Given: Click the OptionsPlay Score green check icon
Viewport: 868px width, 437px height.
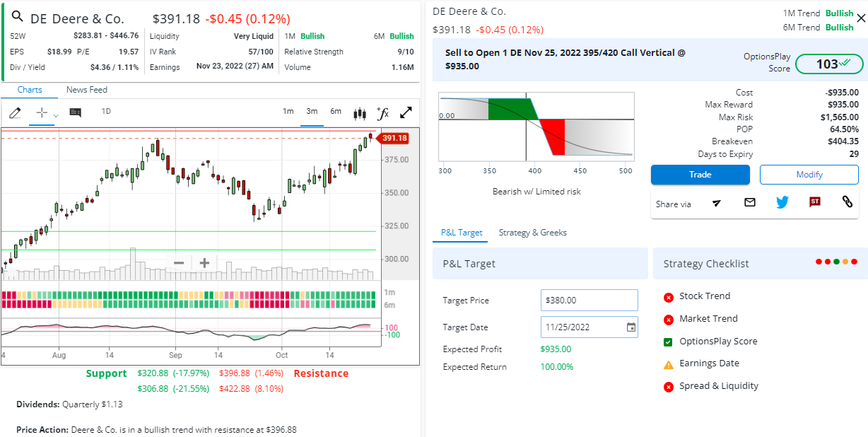Looking at the screenshot, I should point(669,342).
